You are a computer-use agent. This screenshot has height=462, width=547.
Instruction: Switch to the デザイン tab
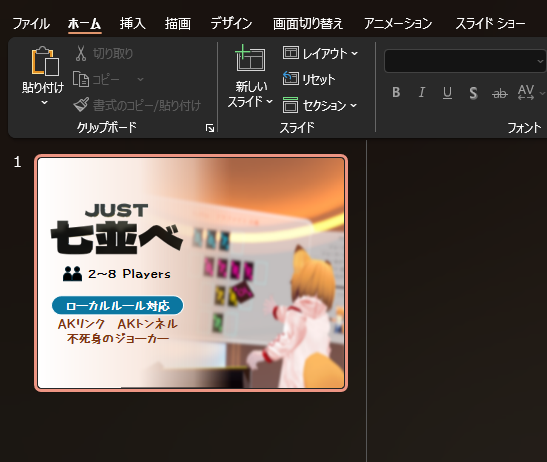coord(231,24)
